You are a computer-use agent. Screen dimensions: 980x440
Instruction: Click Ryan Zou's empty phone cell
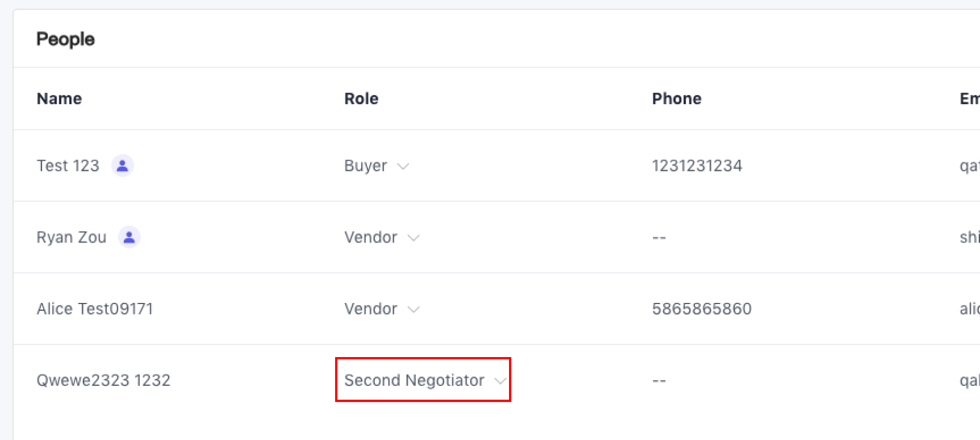pyautogui.click(x=659, y=237)
